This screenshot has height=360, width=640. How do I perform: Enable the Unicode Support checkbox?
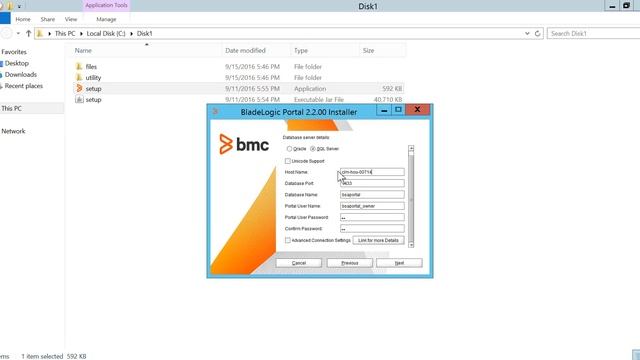(288, 161)
